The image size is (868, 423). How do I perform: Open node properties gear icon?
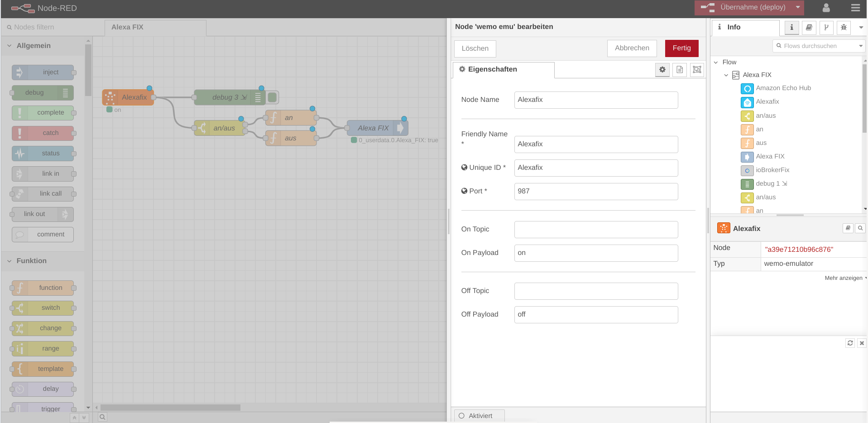pyautogui.click(x=662, y=70)
